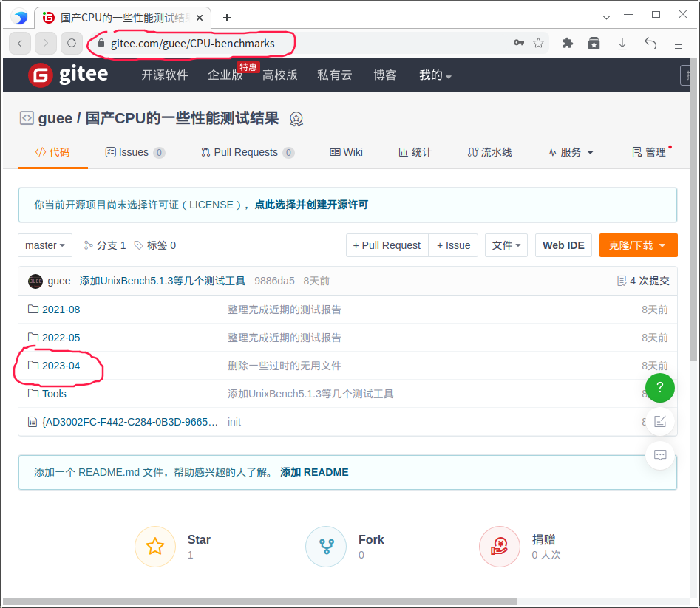Click the floating chat message icon

point(660,455)
